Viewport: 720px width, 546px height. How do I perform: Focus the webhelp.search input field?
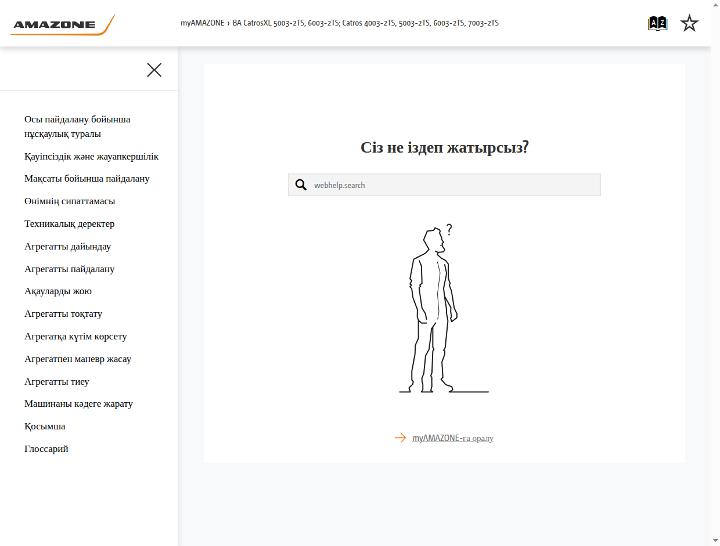point(444,185)
